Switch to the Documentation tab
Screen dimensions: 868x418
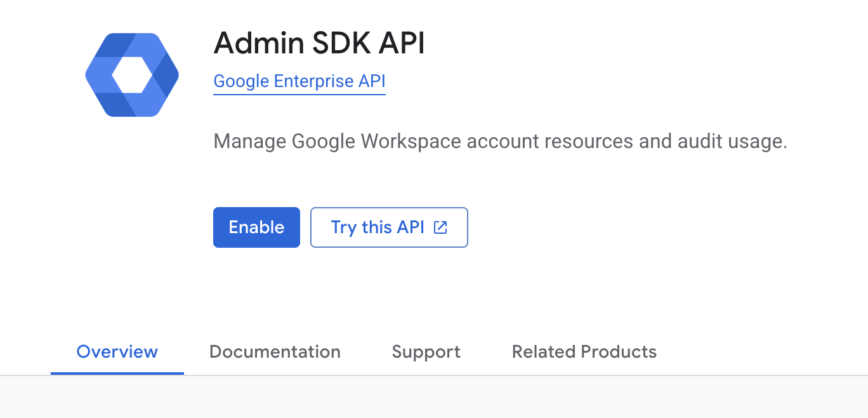tap(275, 352)
